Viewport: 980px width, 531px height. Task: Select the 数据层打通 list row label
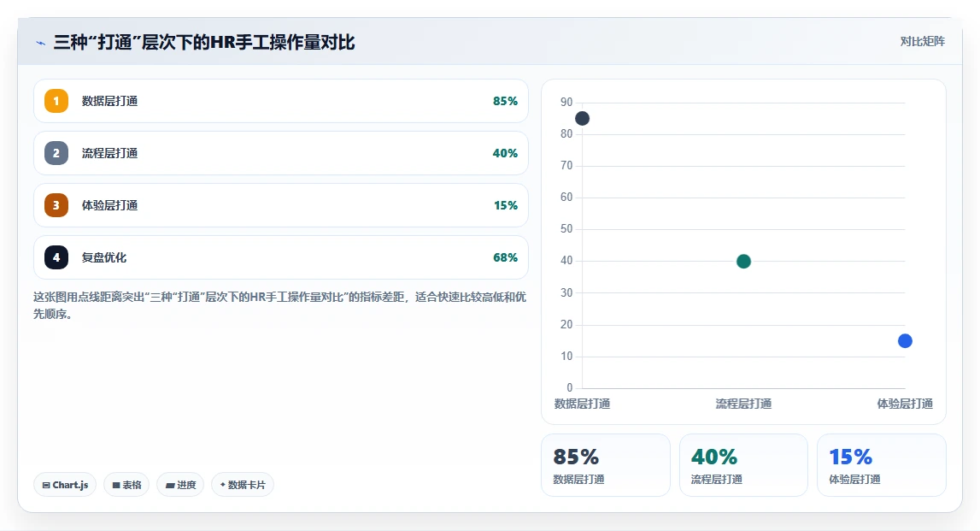pos(109,101)
